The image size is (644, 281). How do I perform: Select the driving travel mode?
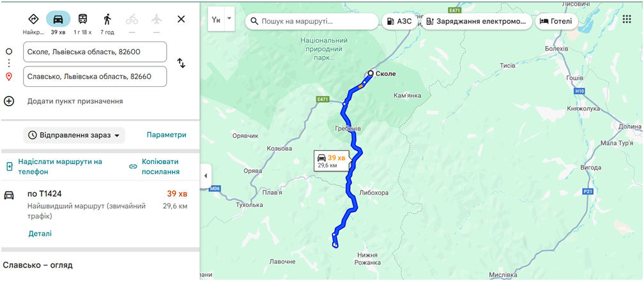(58, 19)
